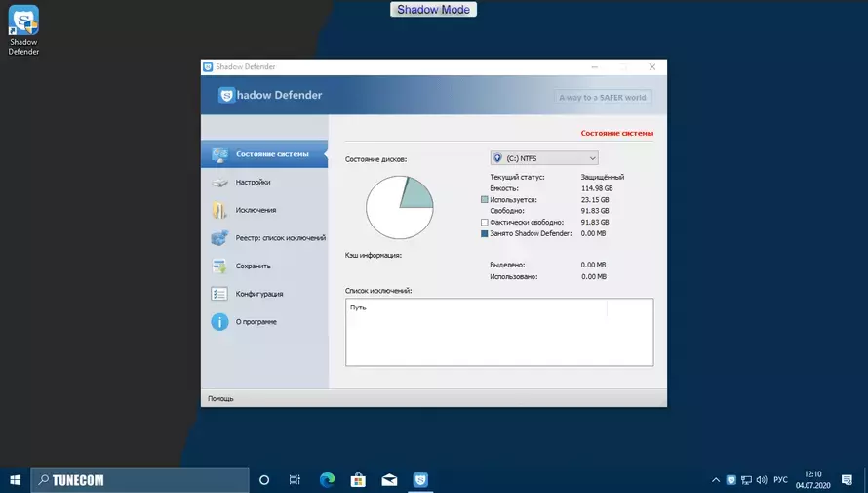868x493 pixels.
Task: Click the О программе info icon
Action: pos(219,322)
